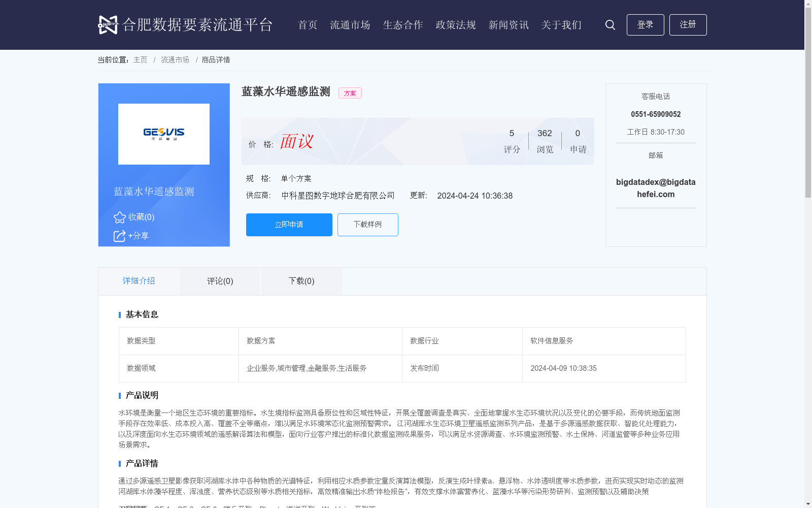Click the supplier link 中科星图数字地球合肥有限公司

(338, 196)
